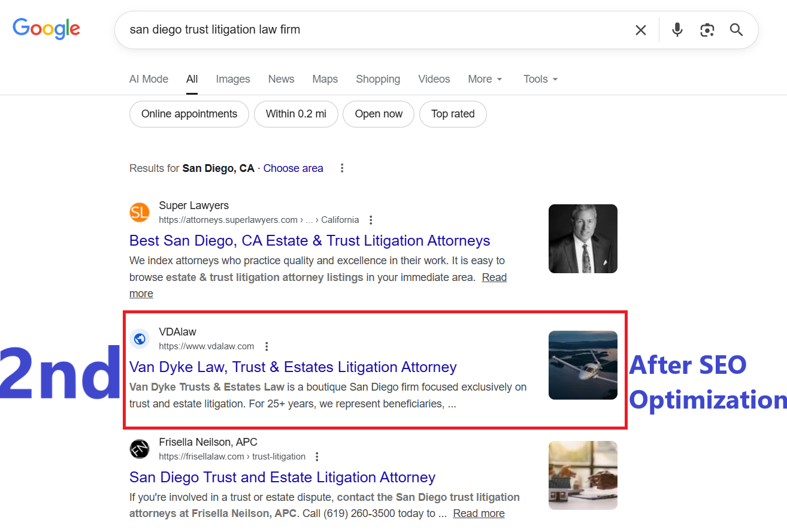Open Frisella Neilson house thumbnail

[x=583, y=476]
